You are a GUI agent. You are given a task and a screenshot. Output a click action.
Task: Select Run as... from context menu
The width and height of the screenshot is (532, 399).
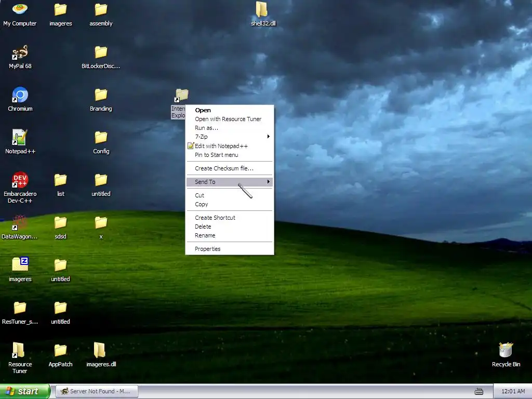230,128
